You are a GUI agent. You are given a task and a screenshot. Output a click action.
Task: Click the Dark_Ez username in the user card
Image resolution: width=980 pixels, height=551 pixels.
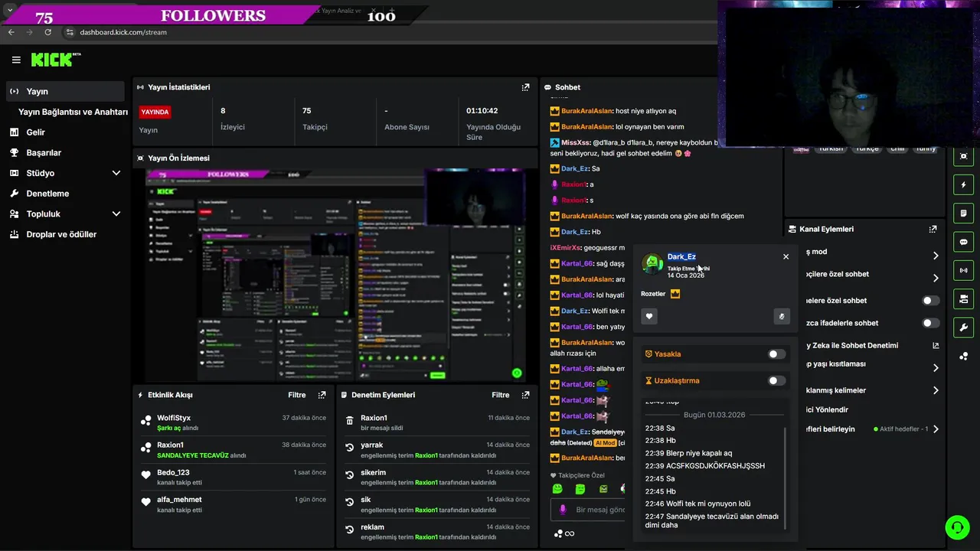pos(681,256)
